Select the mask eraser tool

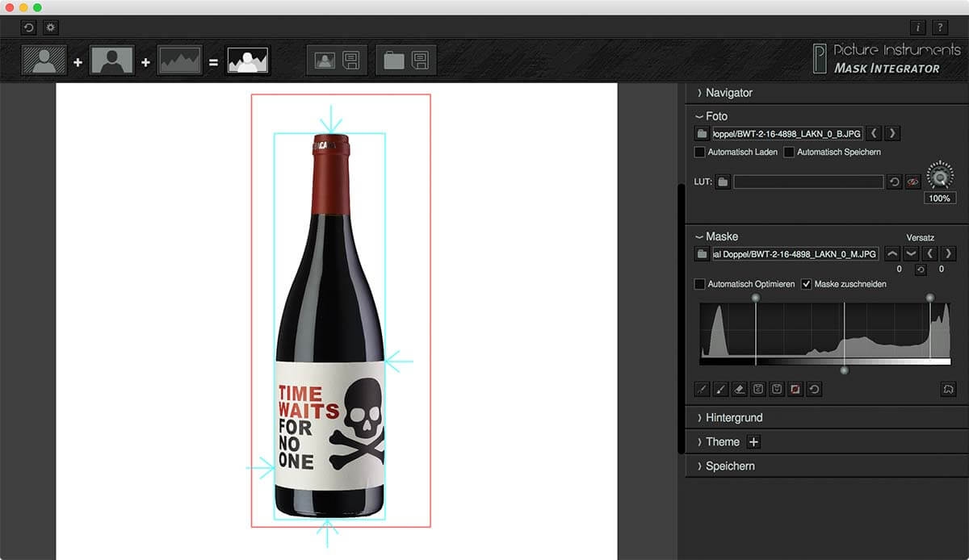click(x=739, y=389)
